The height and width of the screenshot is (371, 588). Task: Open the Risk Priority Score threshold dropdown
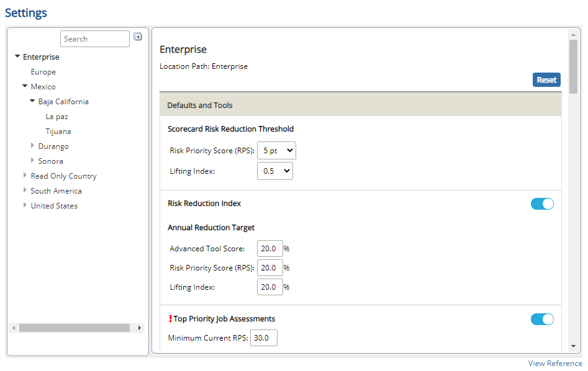pyautogui.click(x=276, y=151)
